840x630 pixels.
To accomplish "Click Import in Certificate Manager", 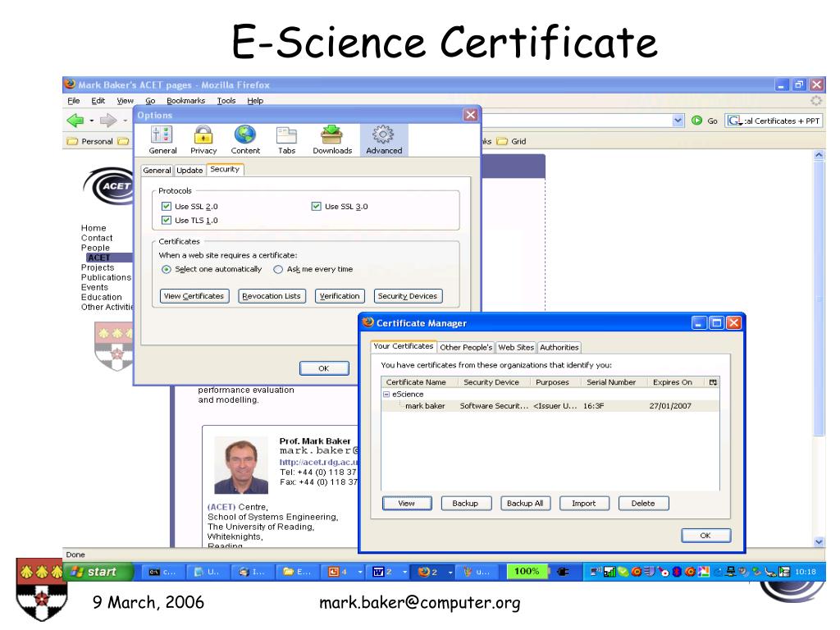I will point(584,504).
